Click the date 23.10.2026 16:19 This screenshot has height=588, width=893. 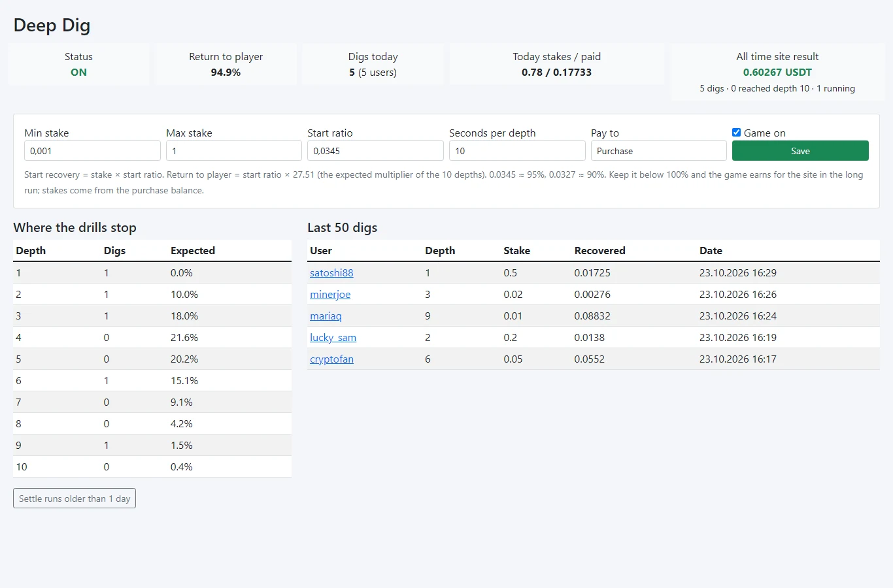tap(738, 337)
